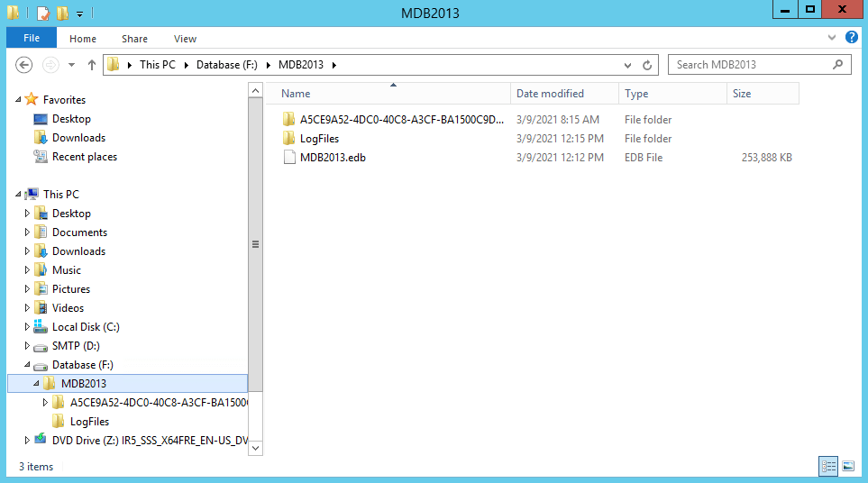Click Properties icon in quick access toolbar
This screenshot has height=483, width=868.
[x=43, y=14]
